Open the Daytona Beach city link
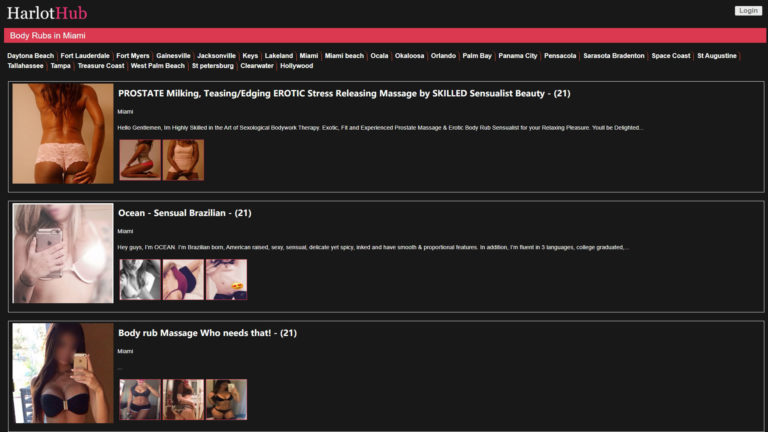 pos(30,56)
